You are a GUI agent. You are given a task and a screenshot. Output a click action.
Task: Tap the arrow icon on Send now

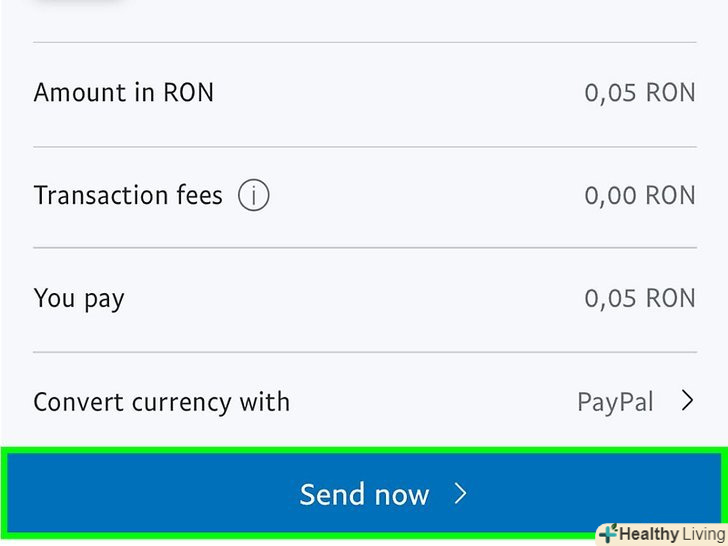click(x=460, y=493)
